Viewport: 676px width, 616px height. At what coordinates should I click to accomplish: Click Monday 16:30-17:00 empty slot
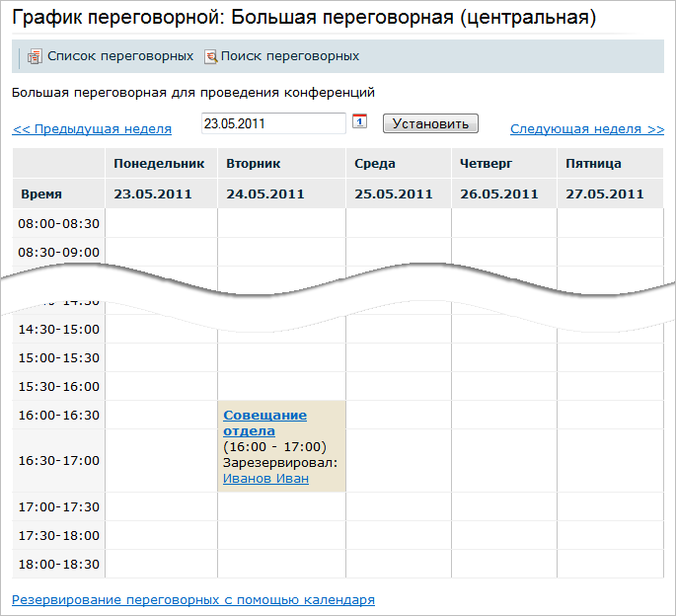coord(161,460)
